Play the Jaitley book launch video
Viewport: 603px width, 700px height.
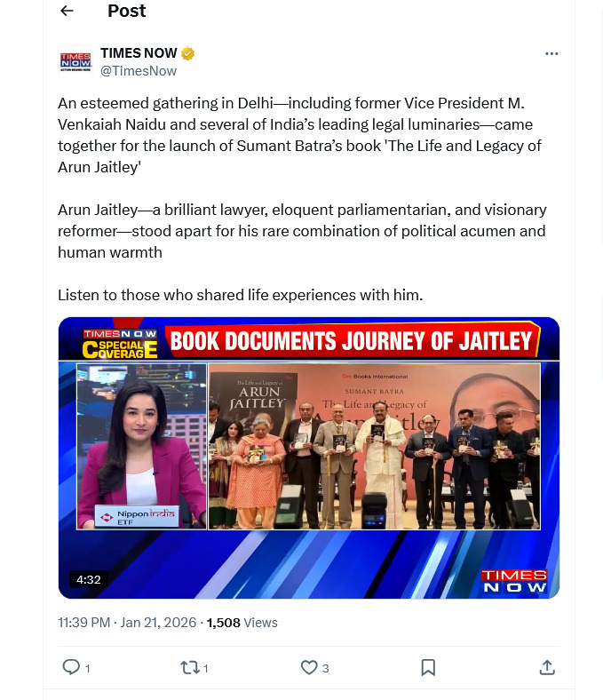(x=309, y=457)
